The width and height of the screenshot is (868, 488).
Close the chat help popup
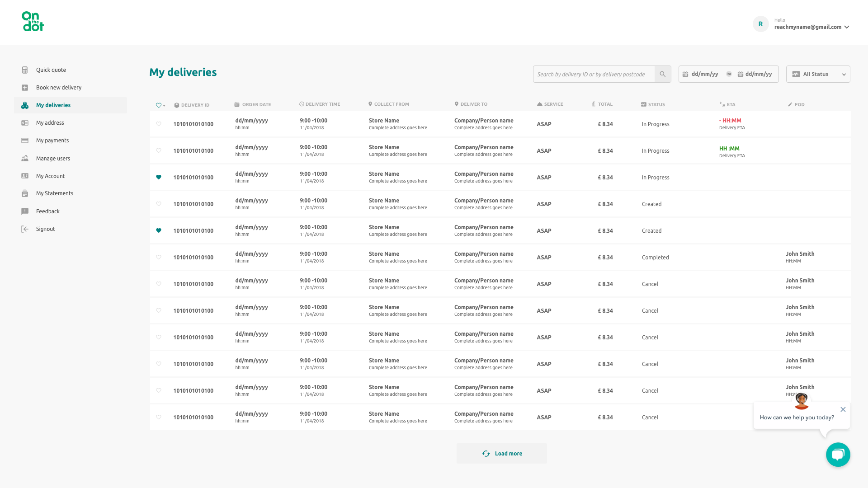point(843,409)
